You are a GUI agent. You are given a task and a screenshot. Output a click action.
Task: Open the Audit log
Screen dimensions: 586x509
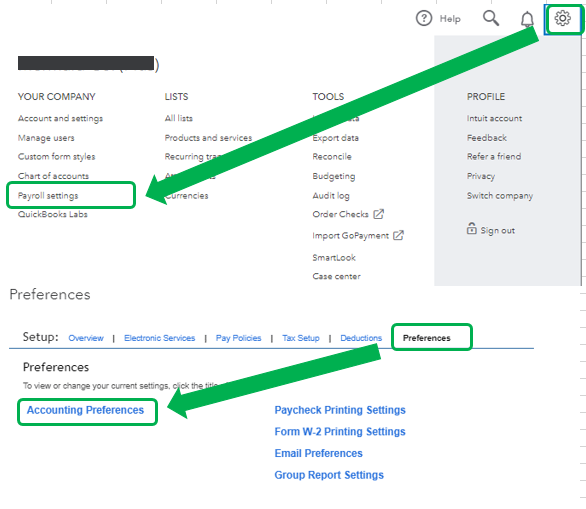[331, 195]
